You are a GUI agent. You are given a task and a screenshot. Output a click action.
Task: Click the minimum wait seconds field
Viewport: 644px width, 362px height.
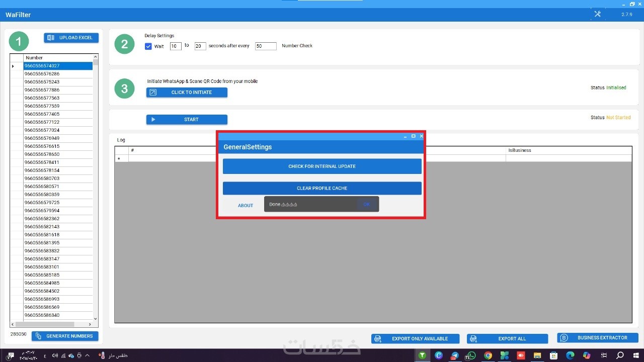click(176, 46)
